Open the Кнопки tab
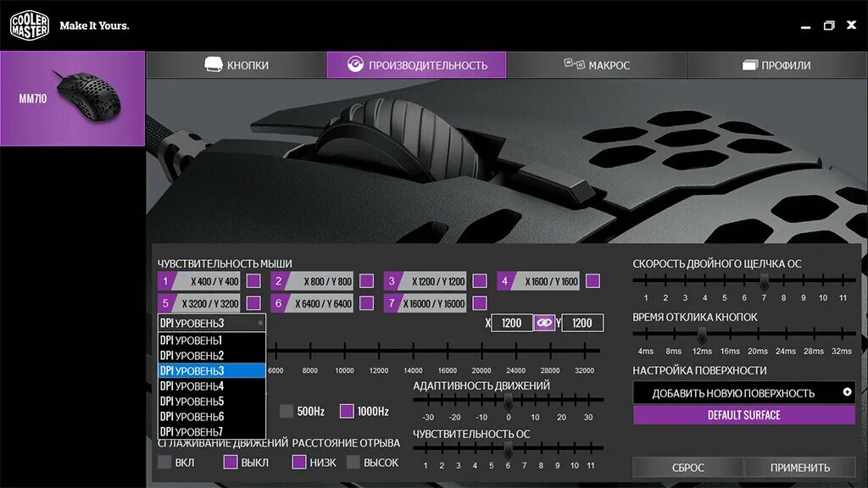 tap(236, 64)
